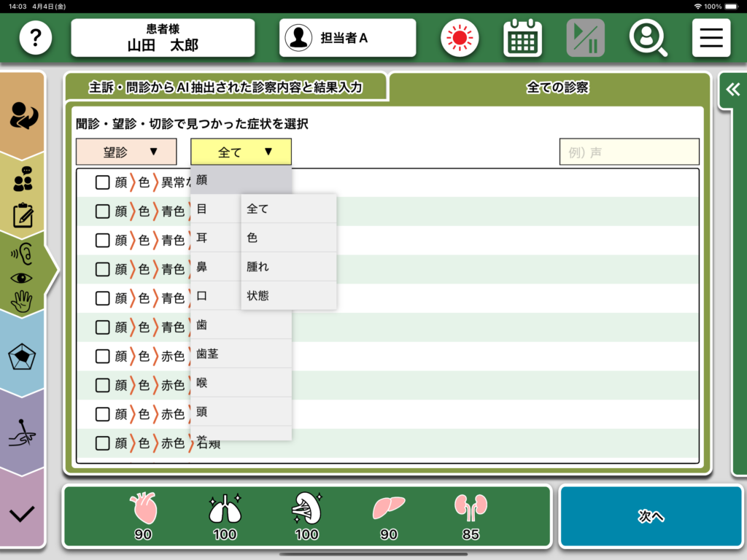Select the lungs organ icon

point(225,509)
